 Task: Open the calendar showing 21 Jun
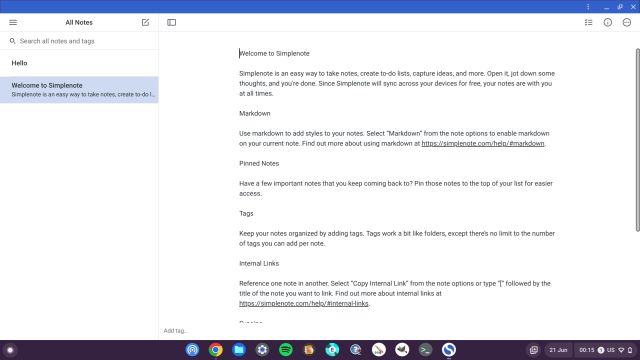pos(558,350)
